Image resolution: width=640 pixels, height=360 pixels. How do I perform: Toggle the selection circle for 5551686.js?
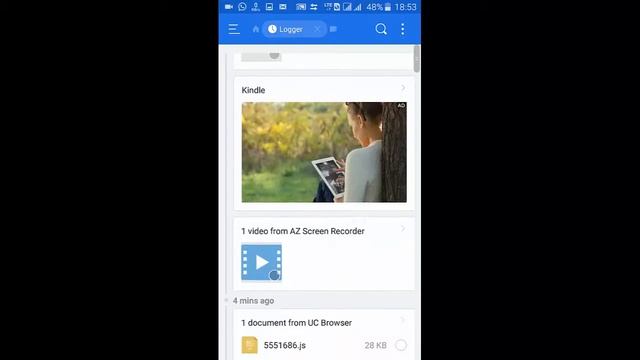coord(401,345)
